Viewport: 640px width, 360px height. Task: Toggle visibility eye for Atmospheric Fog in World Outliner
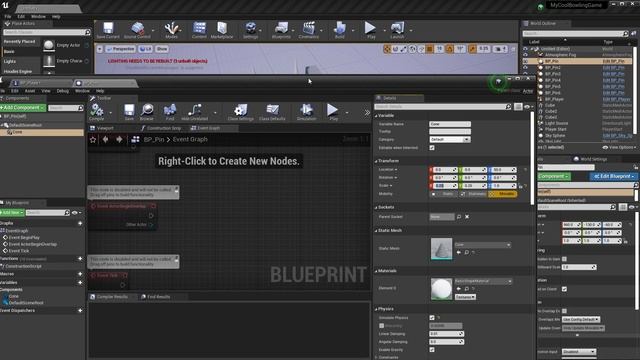[x=526, y=55]
